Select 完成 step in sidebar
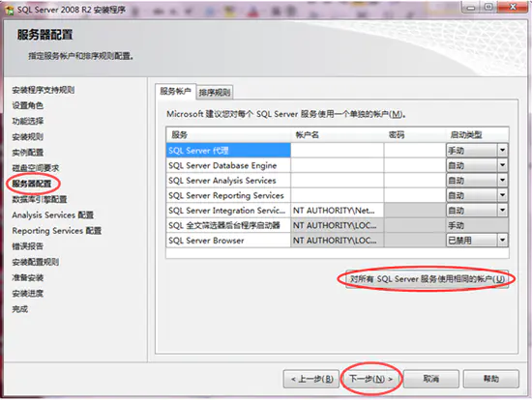The width and height of the screenshot is (532, 400). (19, 309)
